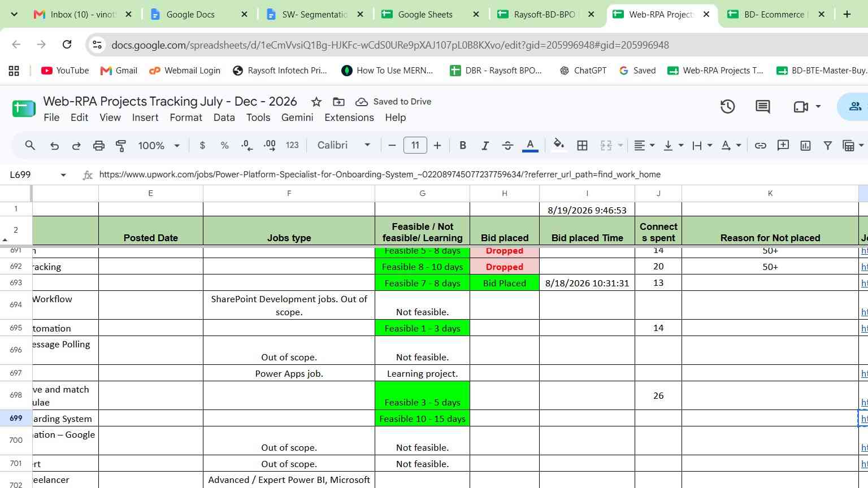Insert link using chain icon
This screenshot has height=488, width=868.
[761, 146]
